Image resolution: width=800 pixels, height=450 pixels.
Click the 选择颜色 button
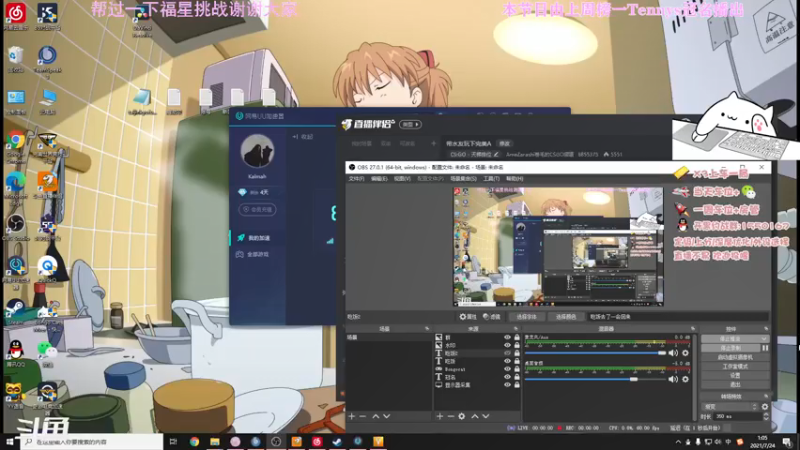click(x=566, y=317)
